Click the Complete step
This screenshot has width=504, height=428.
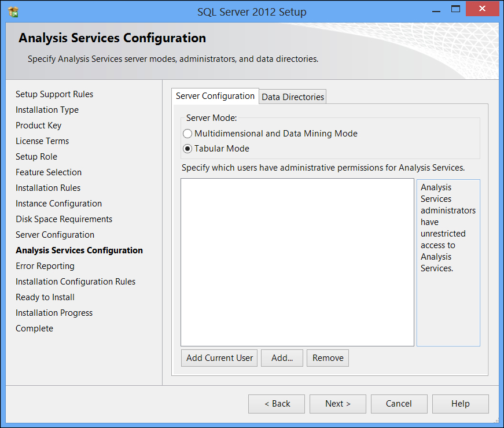tap(34, 329)
